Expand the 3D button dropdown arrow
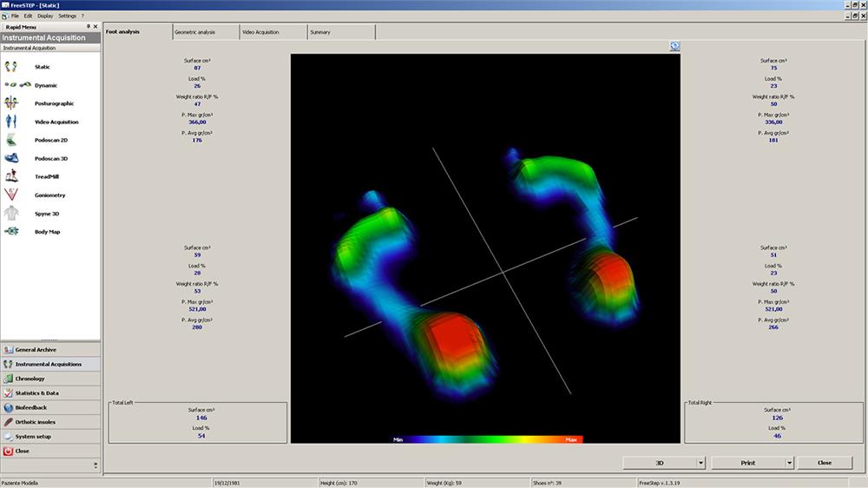The width and height of the screenshot is (868, 488). [700, 463]
